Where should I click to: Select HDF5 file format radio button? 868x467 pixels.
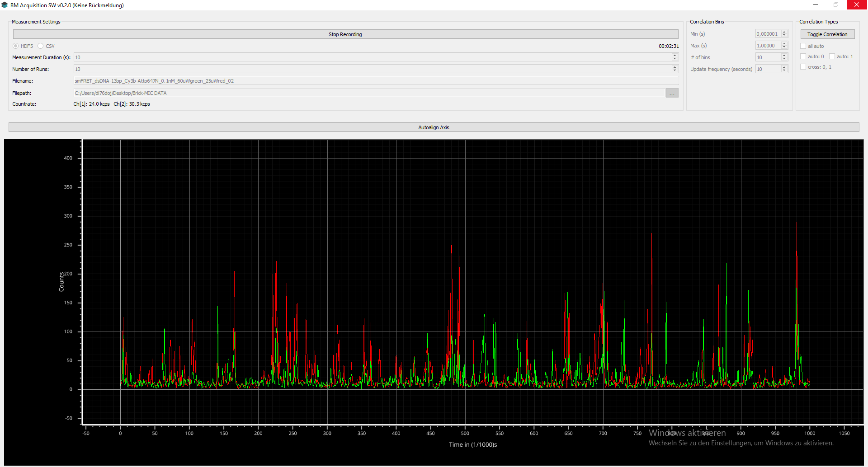coord(16,46)
